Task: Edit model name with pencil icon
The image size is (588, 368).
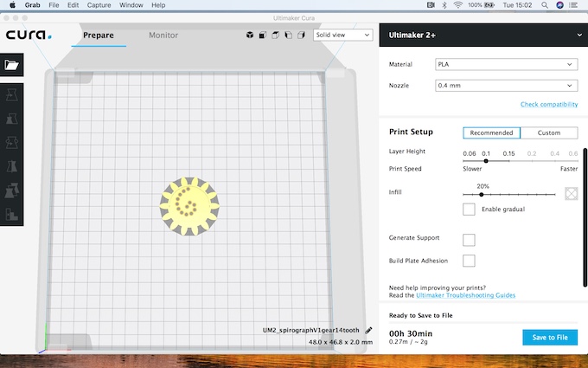Action: [368, 330]
